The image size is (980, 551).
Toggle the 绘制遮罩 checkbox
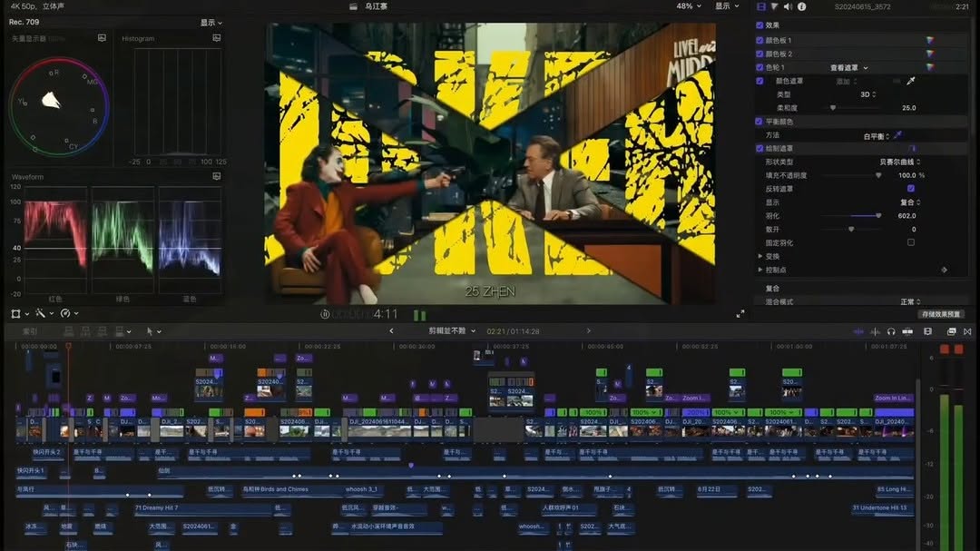tap(759, 148)
